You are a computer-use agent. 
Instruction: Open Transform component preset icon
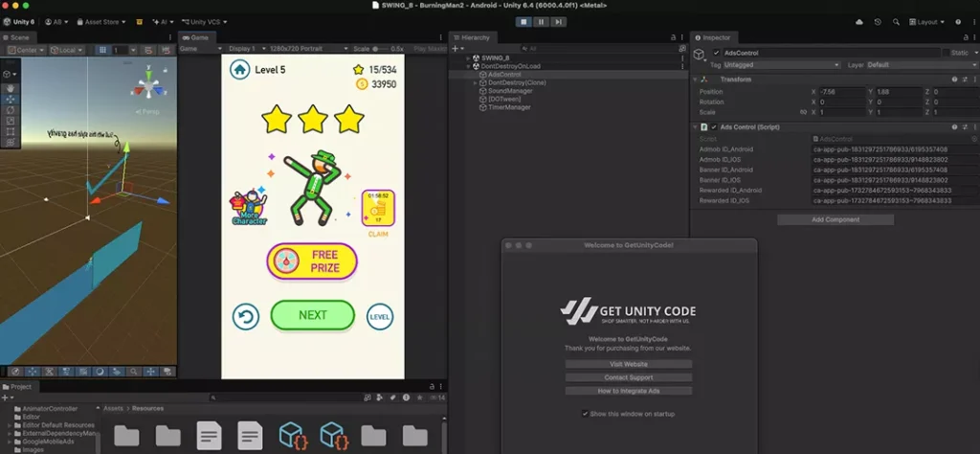tap(965, 79)
